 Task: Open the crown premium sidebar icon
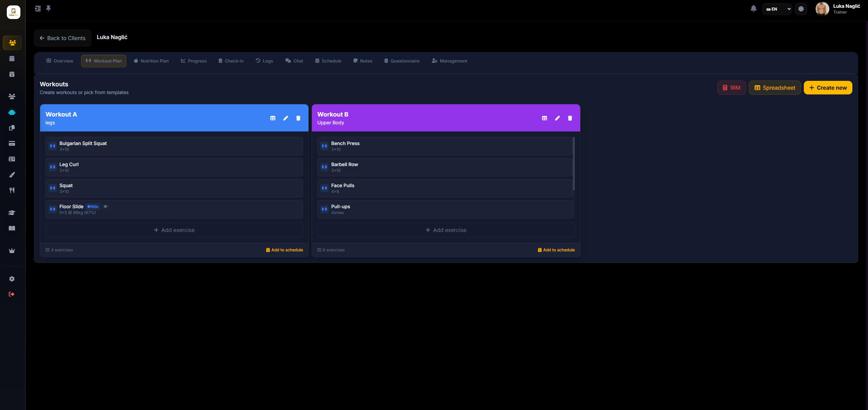(12, 251)
